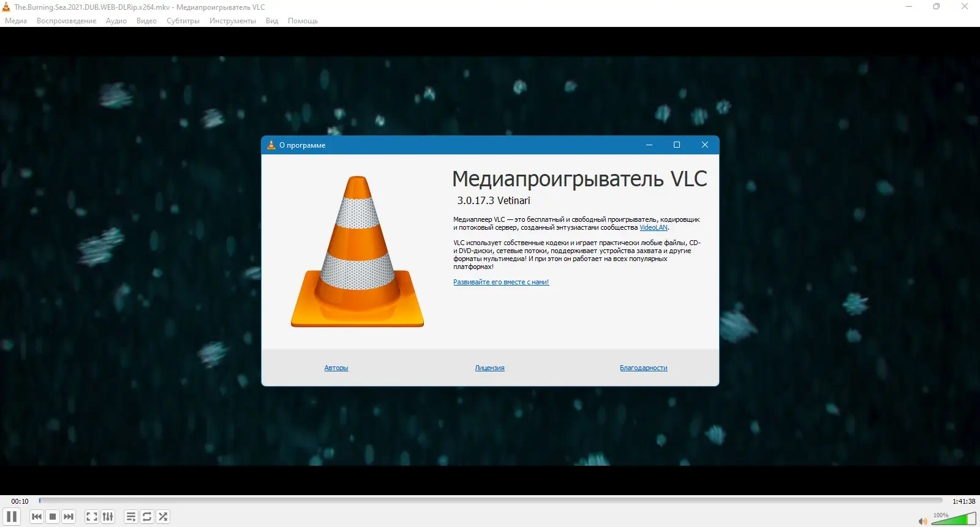Click the version text '3.0.17.3 Vetinari'

(494, 200)
